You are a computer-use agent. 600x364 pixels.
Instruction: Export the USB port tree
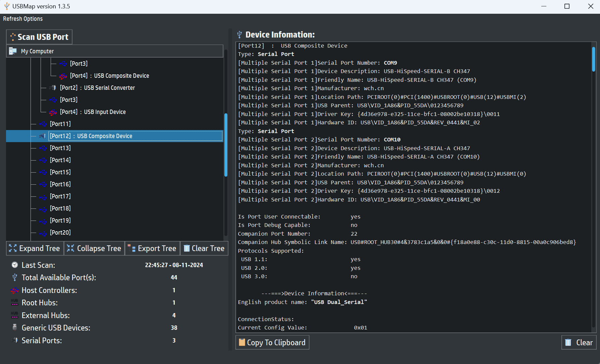point(152,248)
